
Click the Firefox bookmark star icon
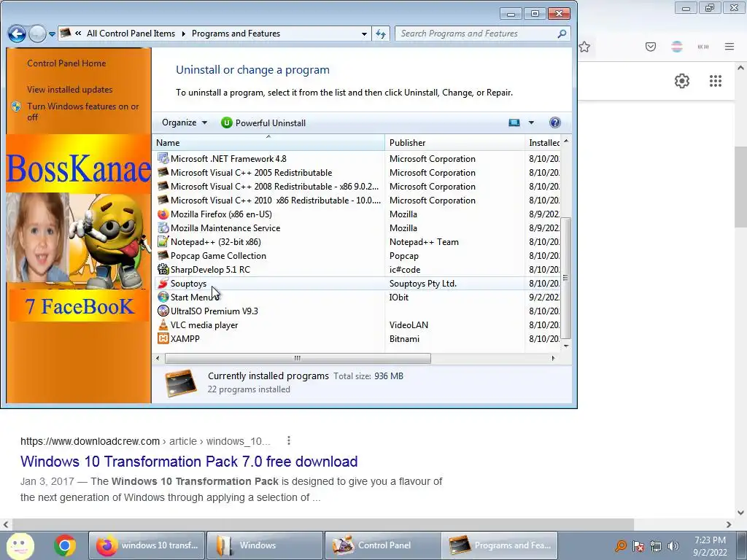(584, 47)
